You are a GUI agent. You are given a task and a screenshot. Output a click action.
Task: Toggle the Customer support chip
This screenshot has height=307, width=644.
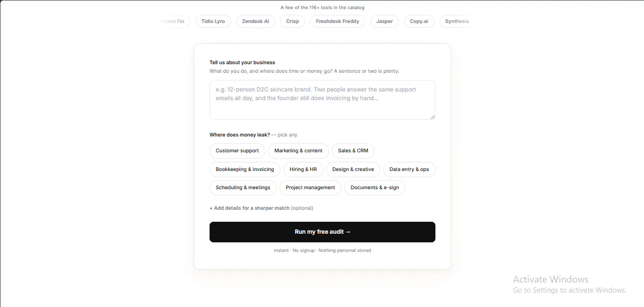click(x=237, y=150)
